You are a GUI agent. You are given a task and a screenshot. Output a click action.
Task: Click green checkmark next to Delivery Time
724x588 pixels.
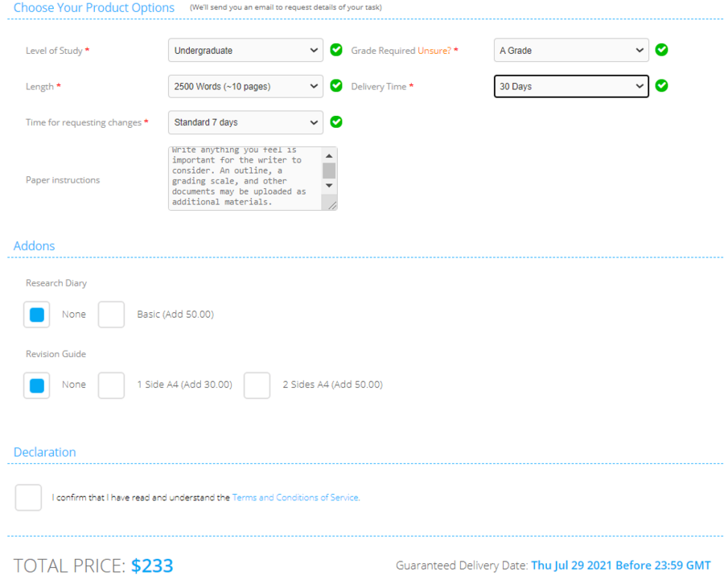click(x=661, y=85)
